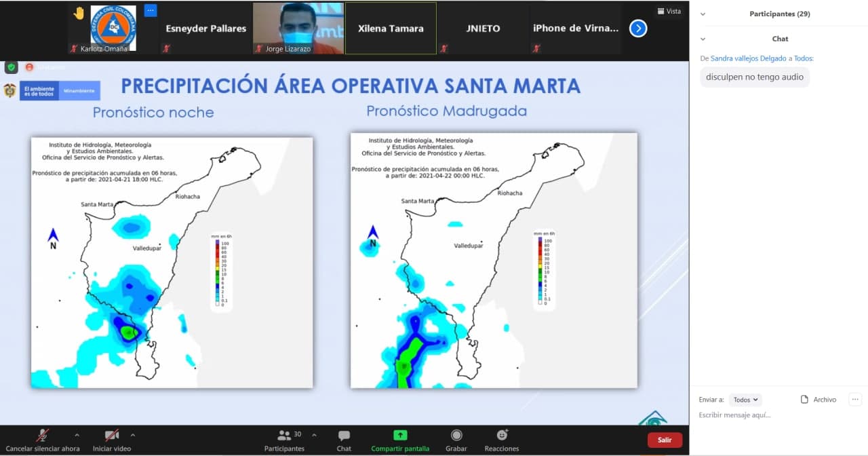The image size is (868, 456).
Task: Click the chat message input field
Action: (x=773, y=415)
